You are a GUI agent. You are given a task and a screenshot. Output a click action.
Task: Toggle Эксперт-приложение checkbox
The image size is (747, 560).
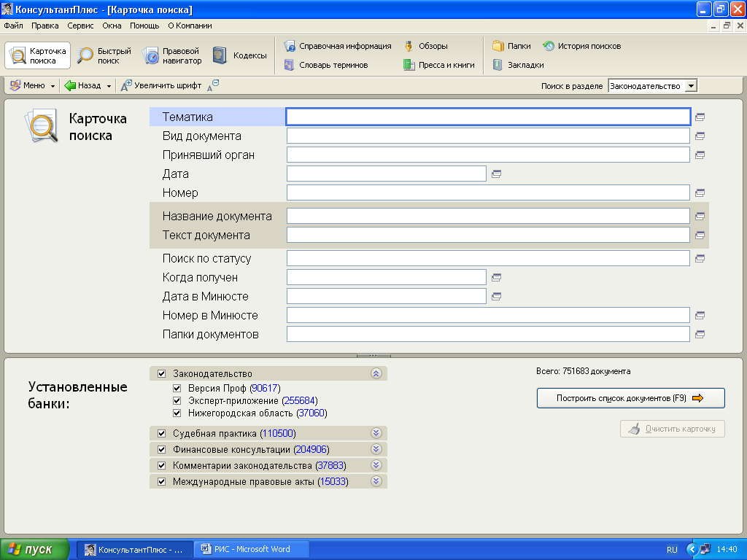pos(177,400)
